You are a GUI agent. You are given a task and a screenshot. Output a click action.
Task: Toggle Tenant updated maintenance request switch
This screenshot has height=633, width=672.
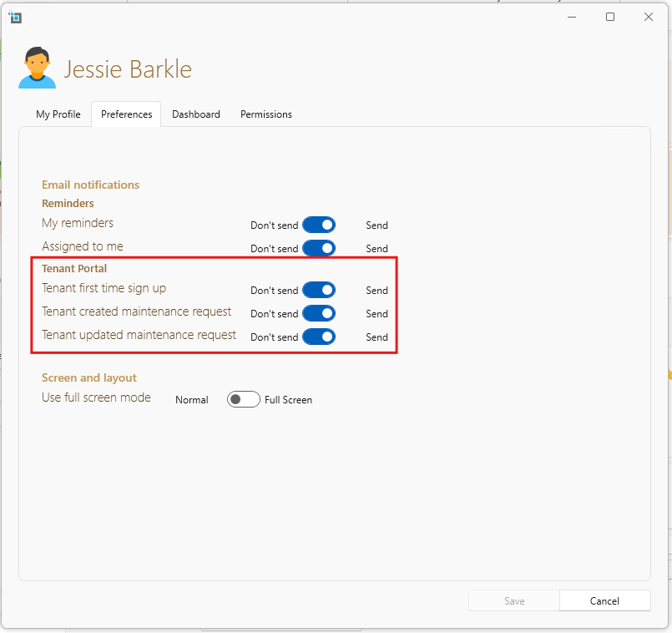(319, 337)
